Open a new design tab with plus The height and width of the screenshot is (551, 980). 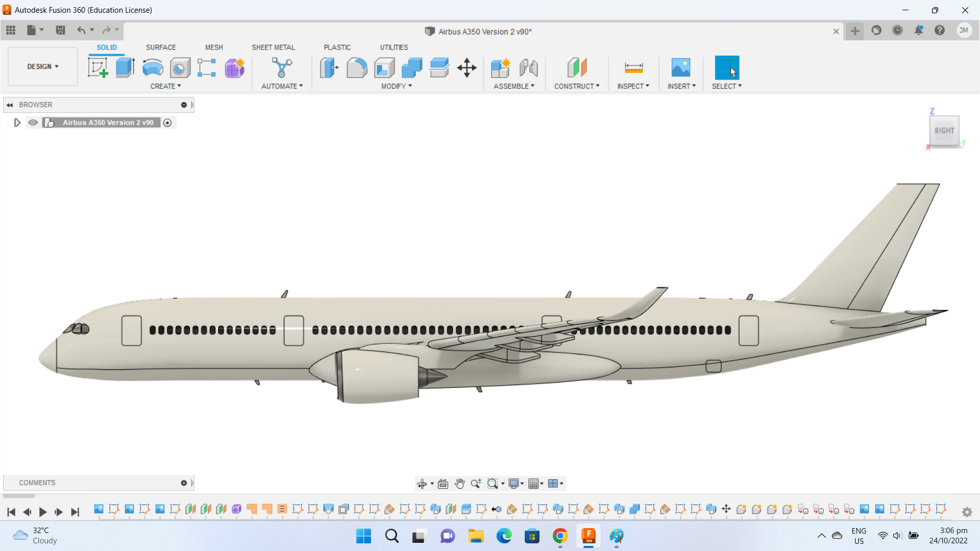(855, 31)
